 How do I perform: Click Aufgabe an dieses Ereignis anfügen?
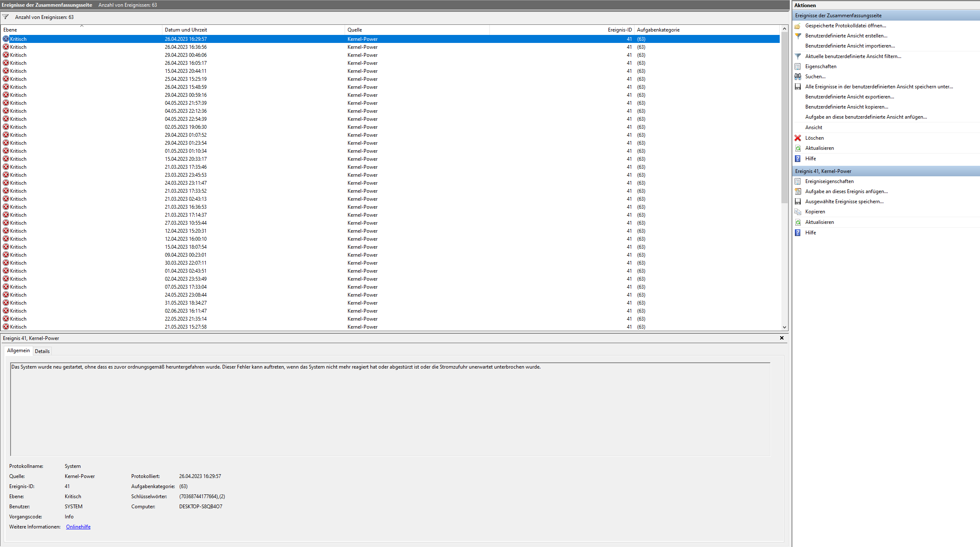point(846,191)
